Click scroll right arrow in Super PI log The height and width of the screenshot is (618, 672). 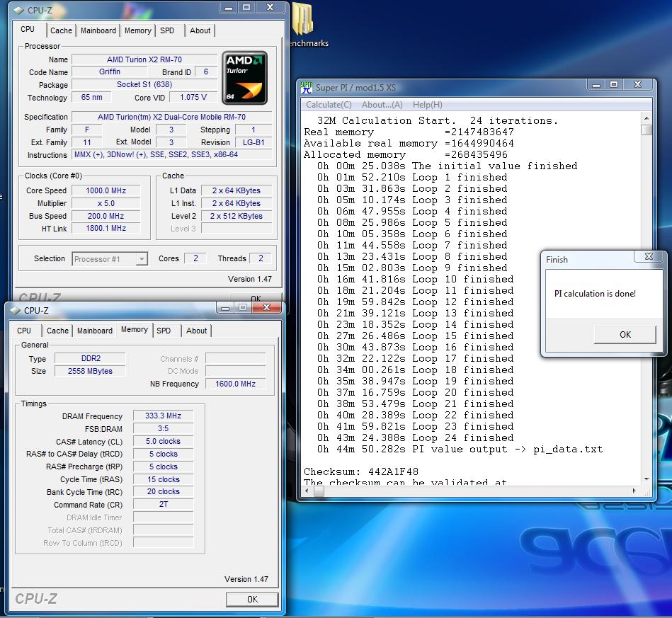click(634, 491)
